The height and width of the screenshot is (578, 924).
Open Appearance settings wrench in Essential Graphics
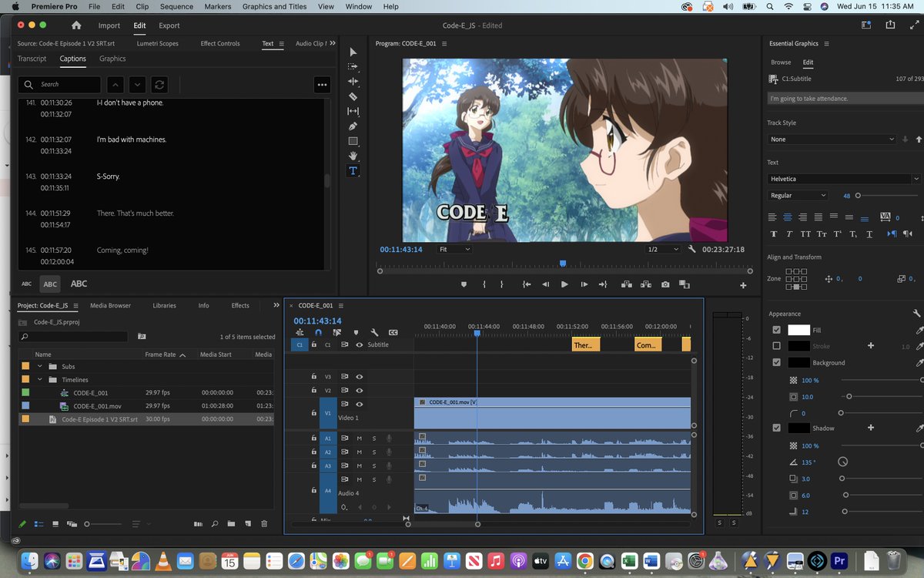tap(916, 314)
